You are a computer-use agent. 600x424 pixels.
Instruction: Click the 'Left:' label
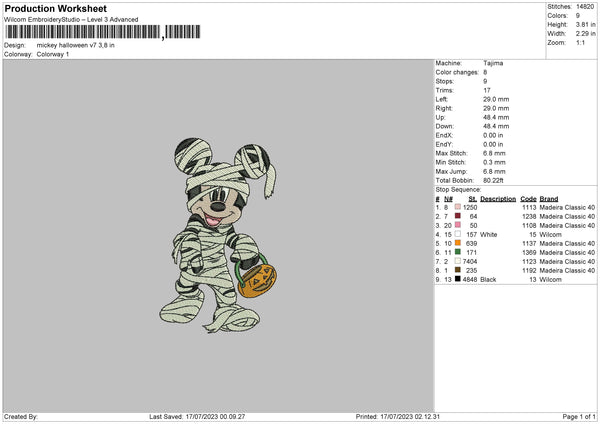tap(441, 99)
